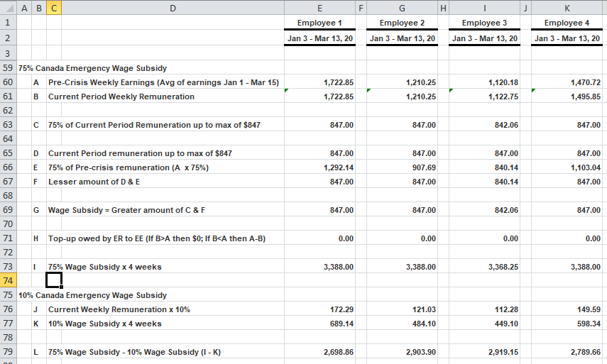
Task: Select 'Current Period remuneration up to max' label
Action: point(140,153)
